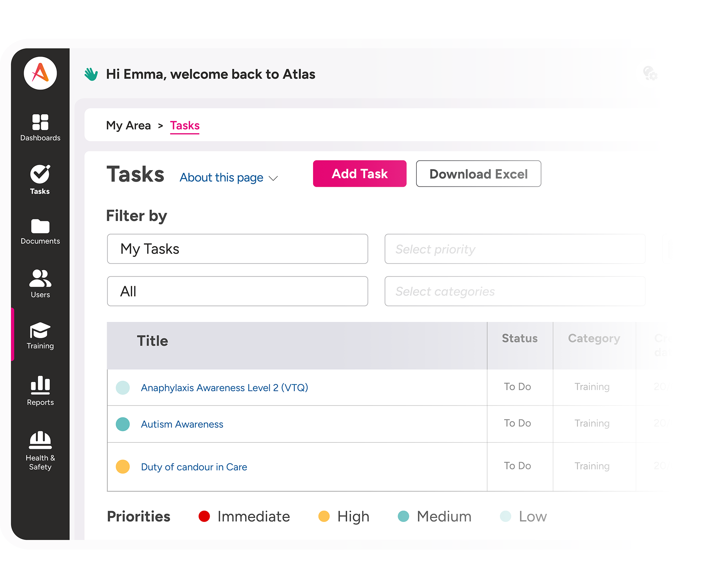The height and width of the screenshot is (588, 712).
Task: Click the Add Task button
Action: pos(360,174)
